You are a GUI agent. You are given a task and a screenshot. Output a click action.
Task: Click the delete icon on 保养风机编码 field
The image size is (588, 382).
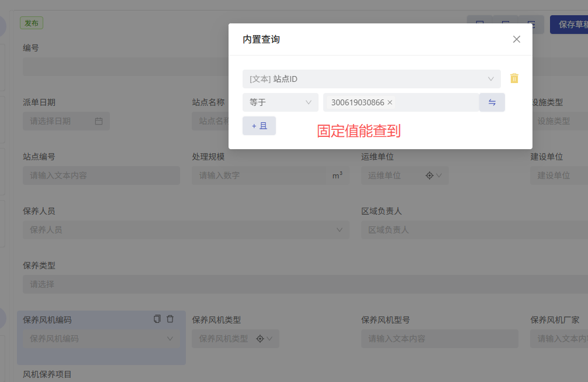click(x=170, y=319)
